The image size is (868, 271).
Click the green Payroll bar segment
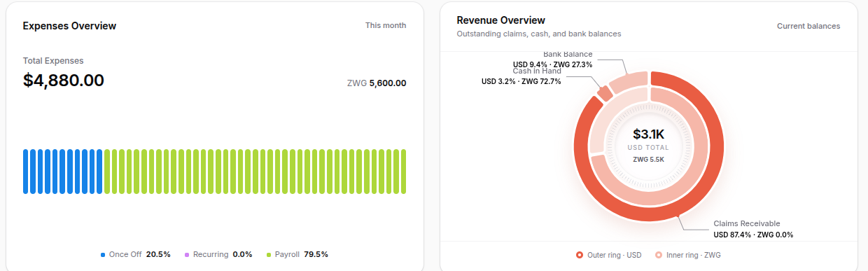pos(255,171)
